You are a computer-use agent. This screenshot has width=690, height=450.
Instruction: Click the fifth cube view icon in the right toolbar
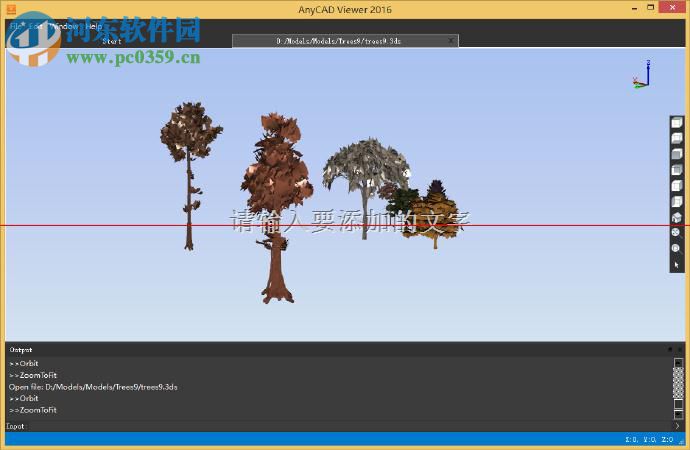pyautogui.click(x=677, y=186)
